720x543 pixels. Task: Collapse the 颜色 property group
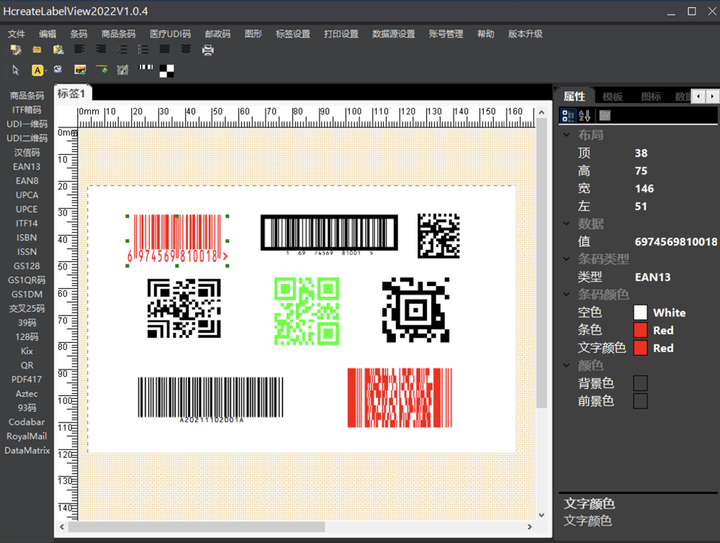click(x=567, y=365)
